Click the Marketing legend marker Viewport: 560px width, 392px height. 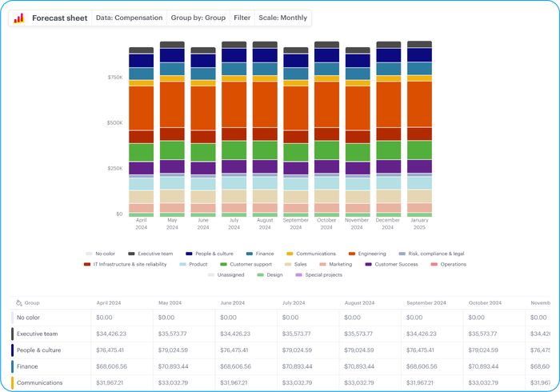pos(322,264)
